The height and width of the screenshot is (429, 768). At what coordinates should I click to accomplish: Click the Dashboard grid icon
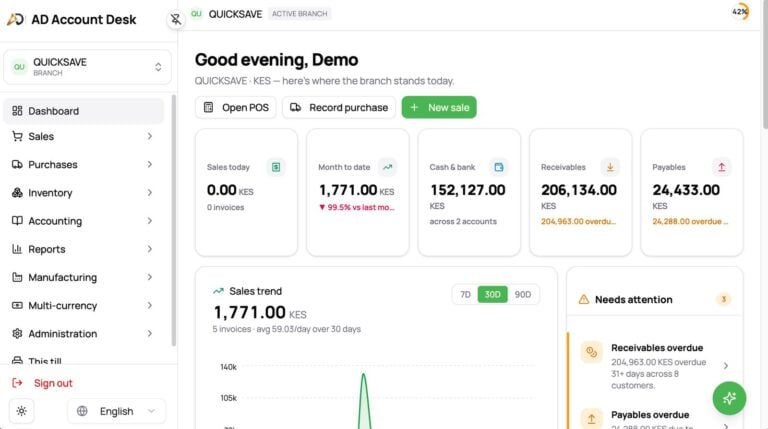tap(17, 111)
